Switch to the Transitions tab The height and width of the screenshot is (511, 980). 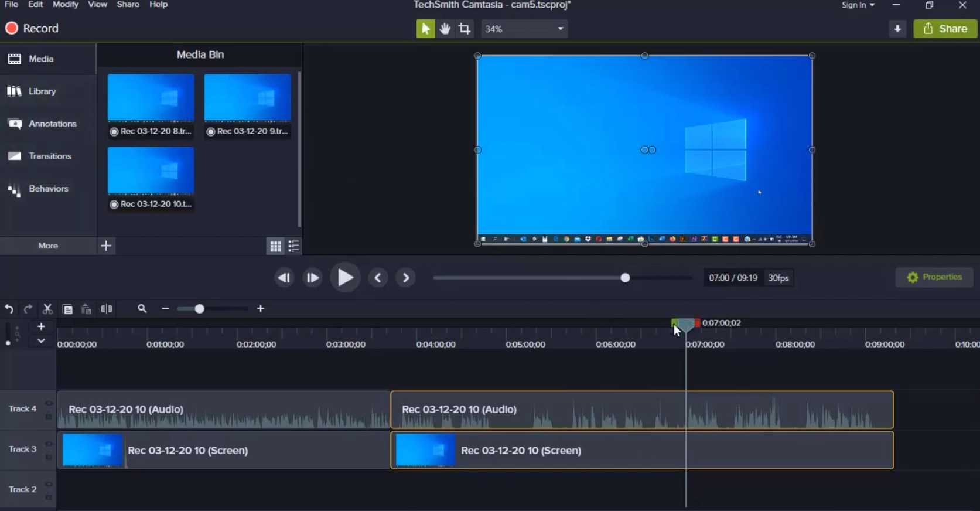pos(48,156)
